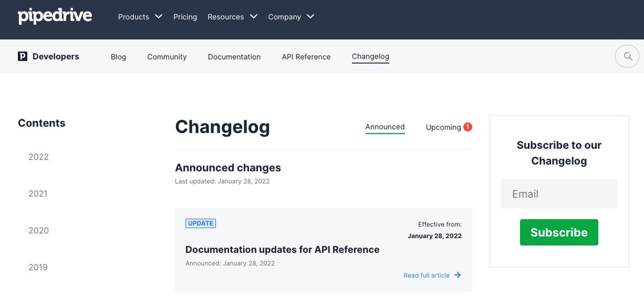Click the Email input field
Screen dimensions: 644x297
click(x=559, y=194)
